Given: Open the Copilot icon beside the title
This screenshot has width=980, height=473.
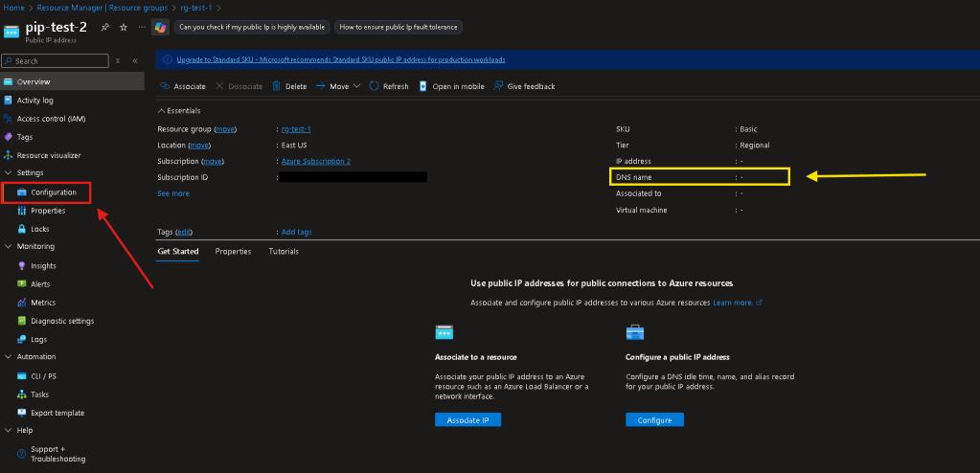Looking at the screenshot, I should pyautogui.click(x=161, y=27).
